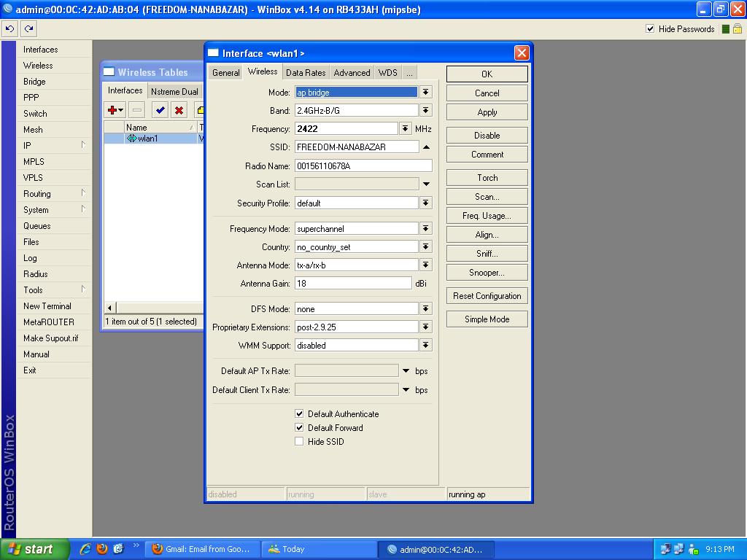Expand the Default Client Tx Rate field
This screenshot has width=747, height=560.
point(406,390)
